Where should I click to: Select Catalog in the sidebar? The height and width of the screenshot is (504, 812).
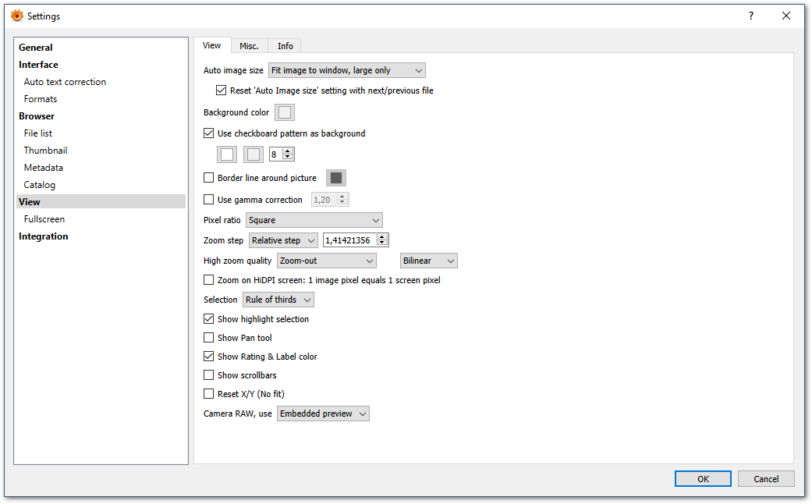pos(39,184)
